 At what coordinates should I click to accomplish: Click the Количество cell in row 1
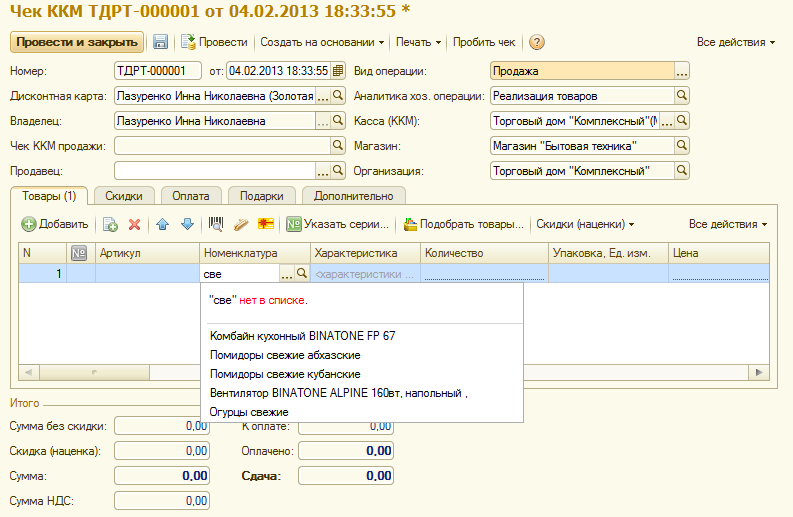[484, 274]
